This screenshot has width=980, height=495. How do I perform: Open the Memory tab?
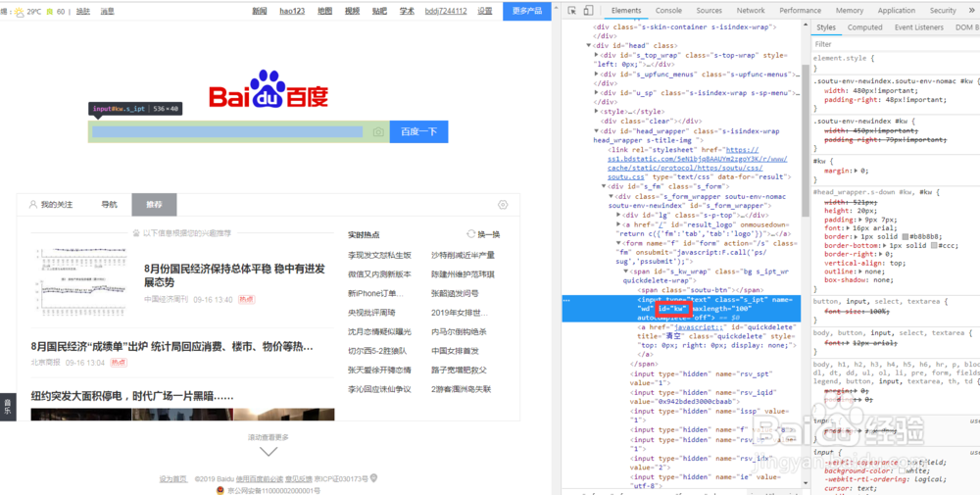tap(850, 11)
